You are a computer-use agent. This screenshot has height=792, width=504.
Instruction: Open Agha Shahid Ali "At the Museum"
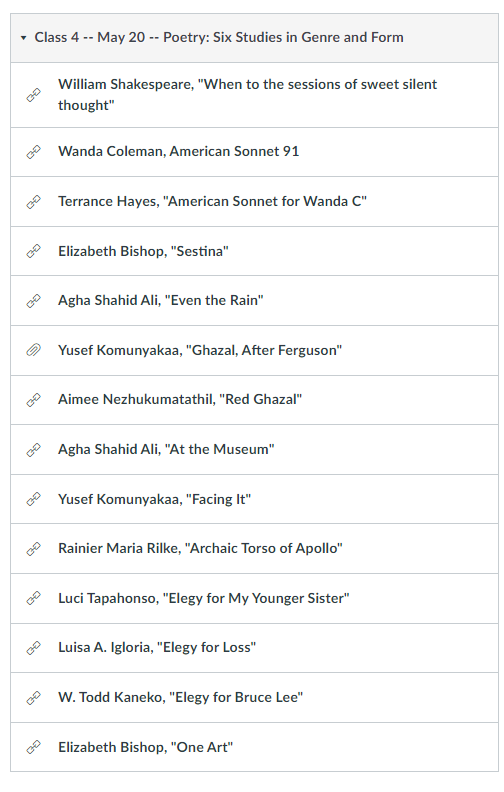pos(166,449)
